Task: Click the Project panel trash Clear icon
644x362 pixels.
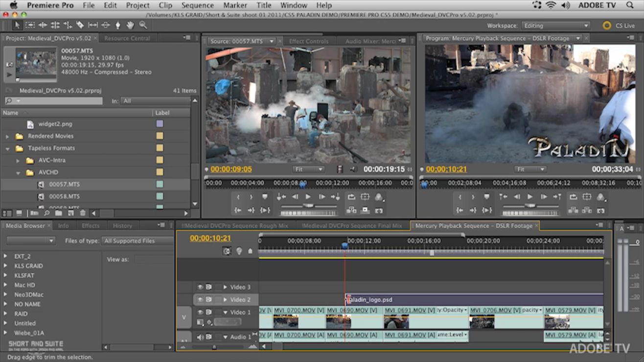Action: pos(83,213)
